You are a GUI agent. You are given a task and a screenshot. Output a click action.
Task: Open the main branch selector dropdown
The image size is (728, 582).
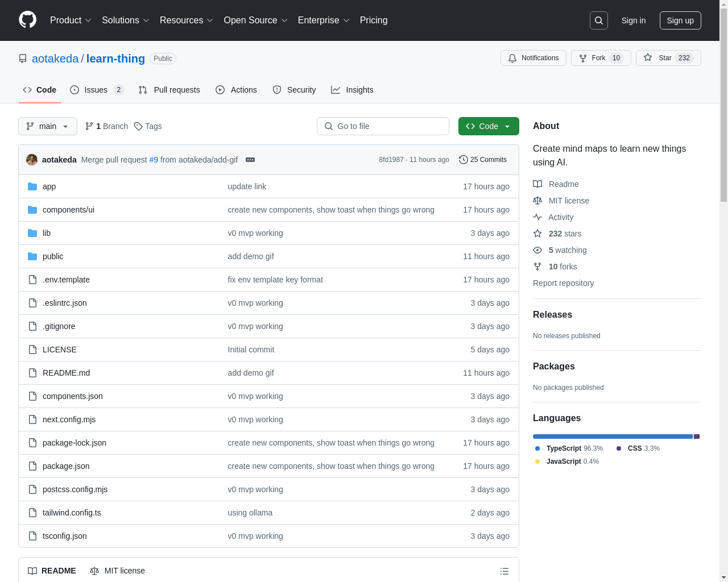[x=48, y=126]
